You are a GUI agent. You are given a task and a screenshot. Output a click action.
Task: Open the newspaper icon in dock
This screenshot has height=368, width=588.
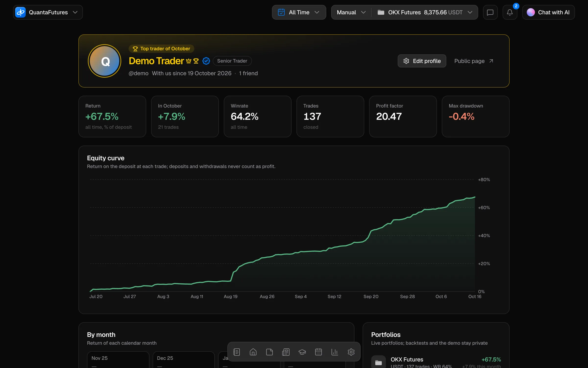[x=286, y=352]
